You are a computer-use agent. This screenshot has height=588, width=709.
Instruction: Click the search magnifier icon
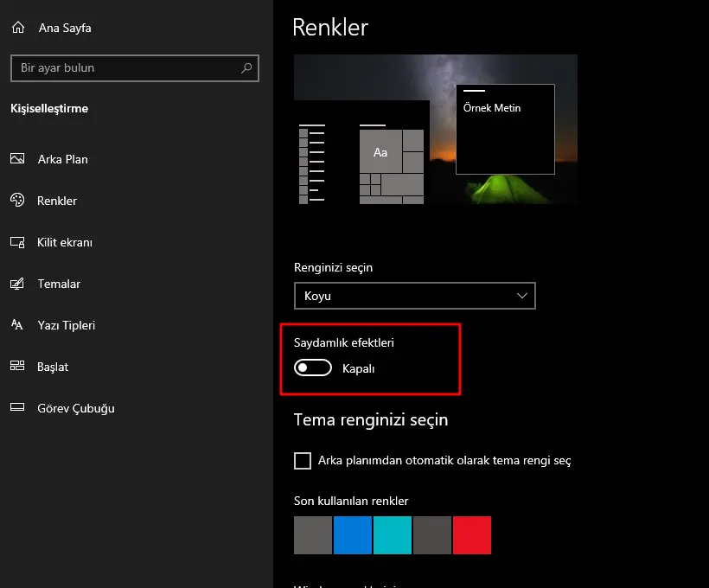246,67
